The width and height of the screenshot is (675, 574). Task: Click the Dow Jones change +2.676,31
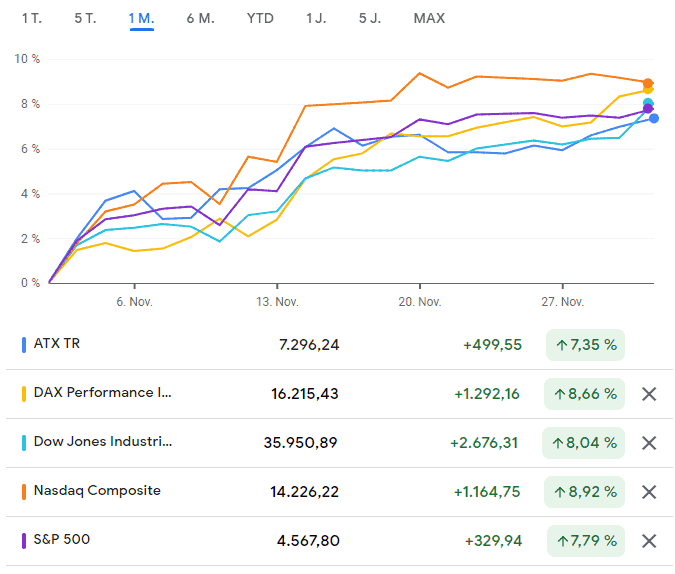point(484,443)
